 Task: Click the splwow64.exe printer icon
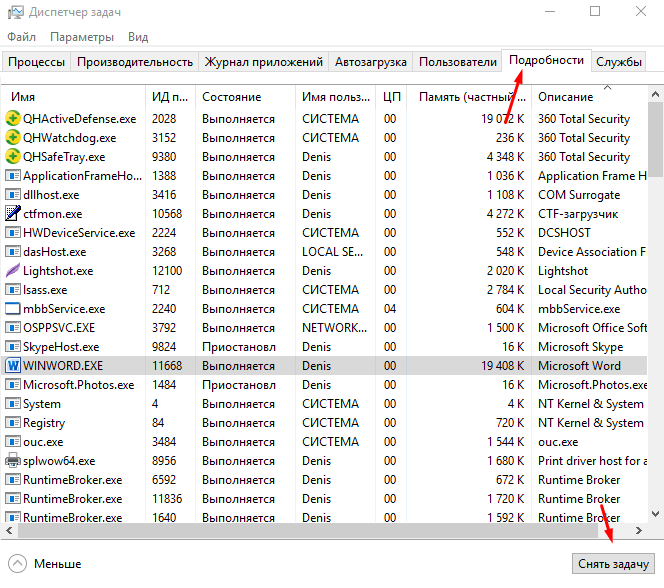pyautogui.click(x=13, y=461)
